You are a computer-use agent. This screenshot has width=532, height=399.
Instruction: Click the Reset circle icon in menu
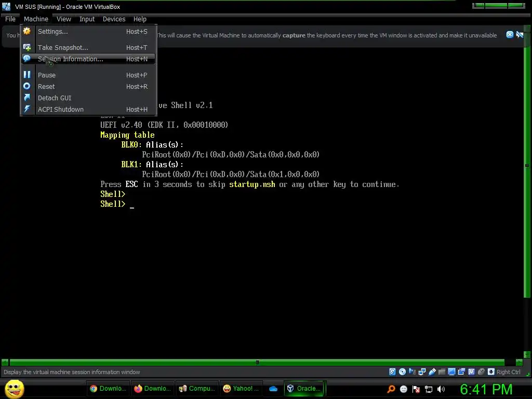(x=27, y=86)
